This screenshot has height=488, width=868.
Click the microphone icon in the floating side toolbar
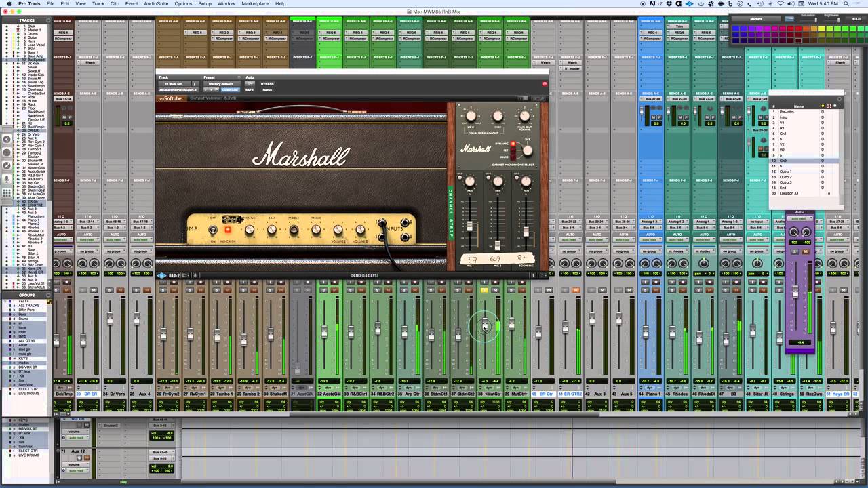click(x=7, y=179)
